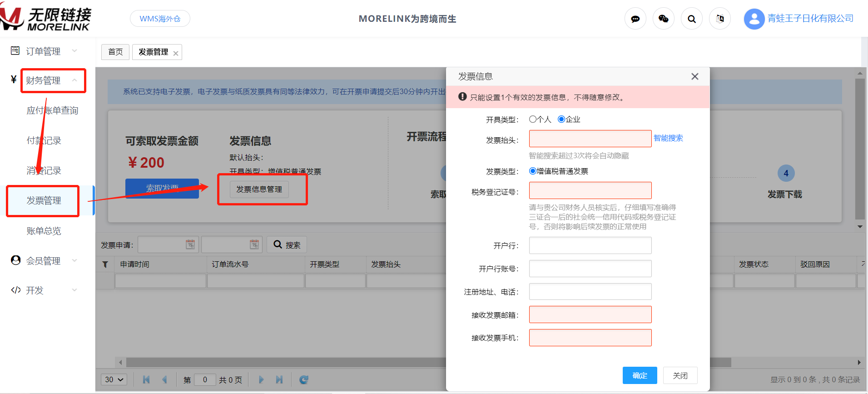The image size is (868, 394).
Task: Click the 确定 button in dialog
Action: click(640, 375)
